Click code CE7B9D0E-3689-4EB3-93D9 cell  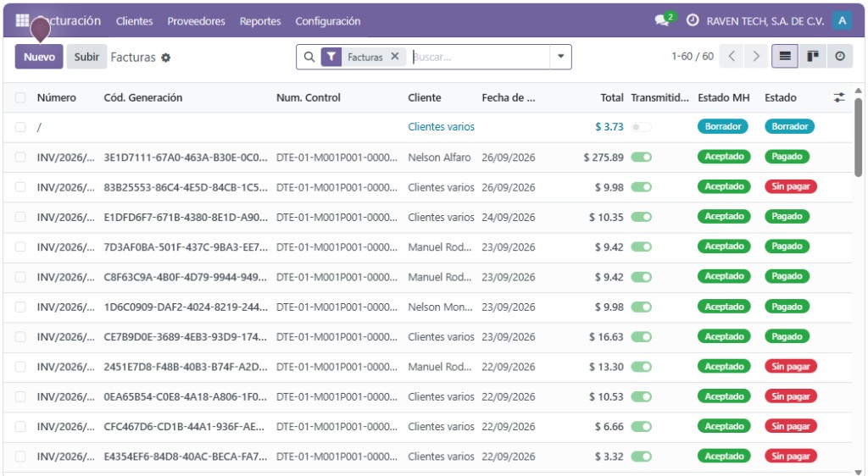[x=186, y=337]
